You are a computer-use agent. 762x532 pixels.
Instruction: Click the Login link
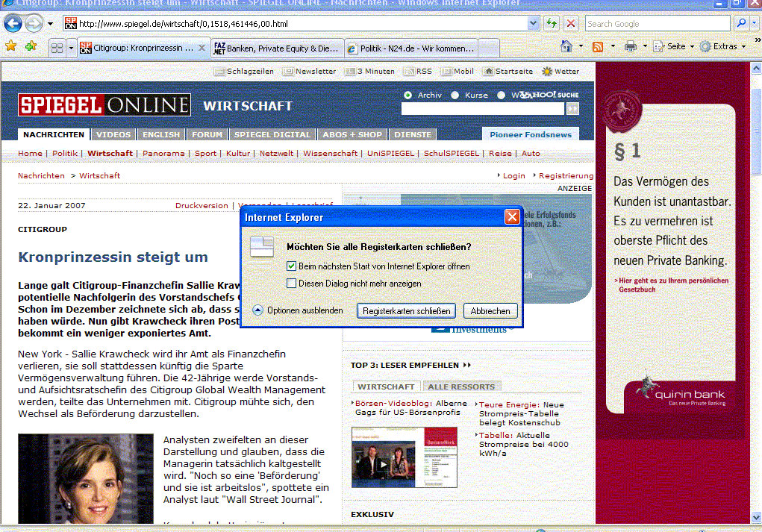[513, 175]
